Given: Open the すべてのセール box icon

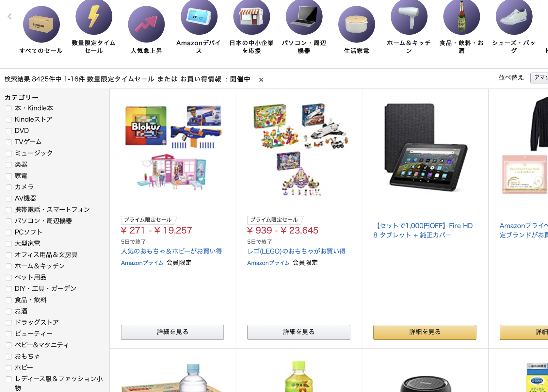Looking at the screenshot, I should [41, 24].
